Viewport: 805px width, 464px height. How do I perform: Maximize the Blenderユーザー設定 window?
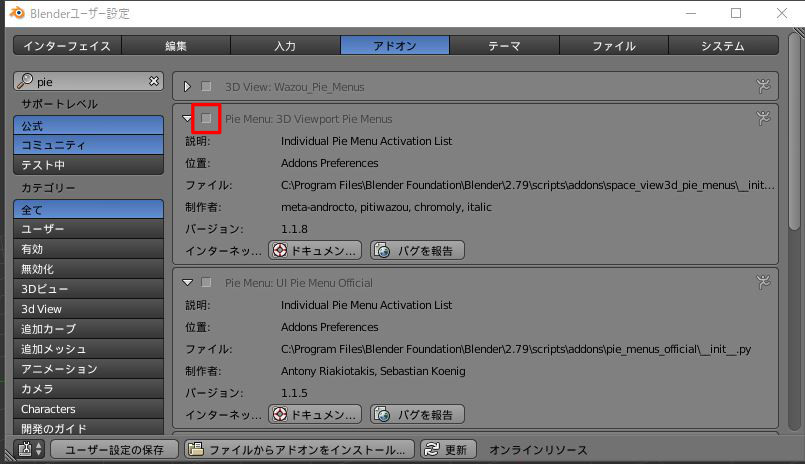[736, 13]
